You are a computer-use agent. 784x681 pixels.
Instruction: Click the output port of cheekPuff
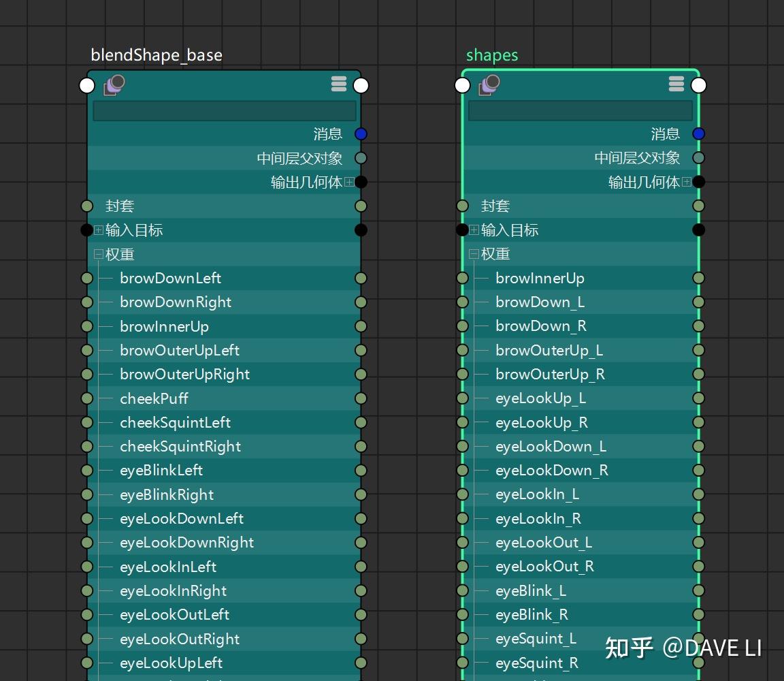tap(361, 398)
